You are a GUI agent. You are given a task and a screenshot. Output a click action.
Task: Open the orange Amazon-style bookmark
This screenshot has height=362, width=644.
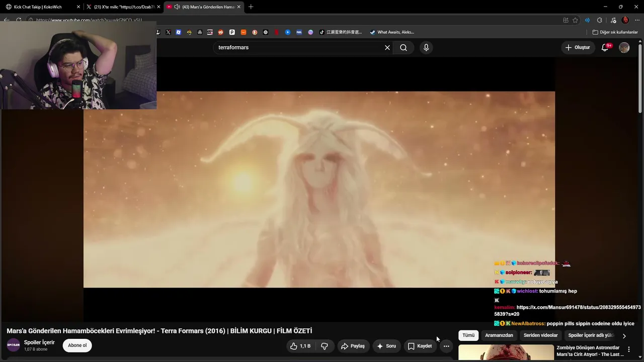244,32
